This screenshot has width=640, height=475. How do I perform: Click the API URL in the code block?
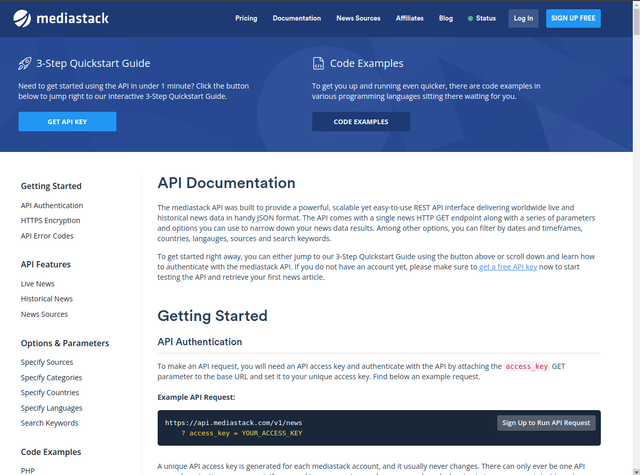point(233,423)
